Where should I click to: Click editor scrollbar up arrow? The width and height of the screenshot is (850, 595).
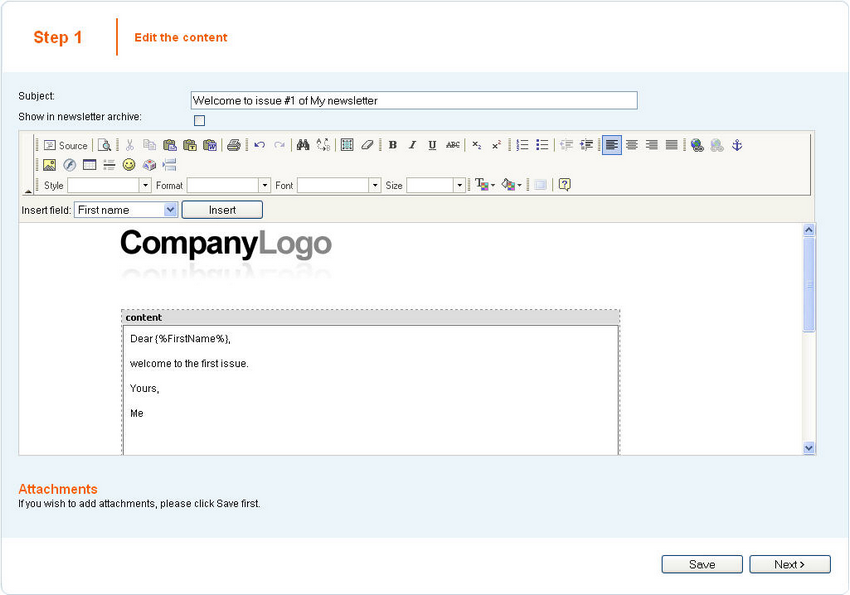point(809,230)
